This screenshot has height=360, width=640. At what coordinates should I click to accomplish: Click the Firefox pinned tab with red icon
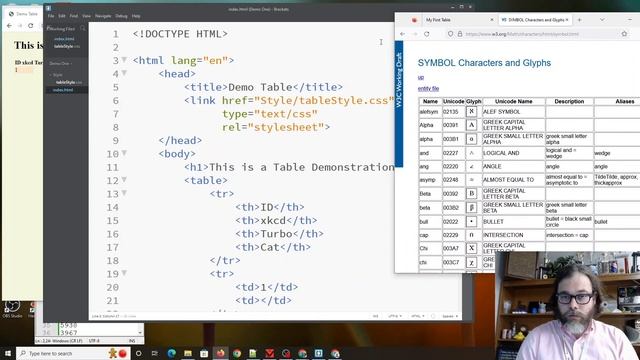414,20
